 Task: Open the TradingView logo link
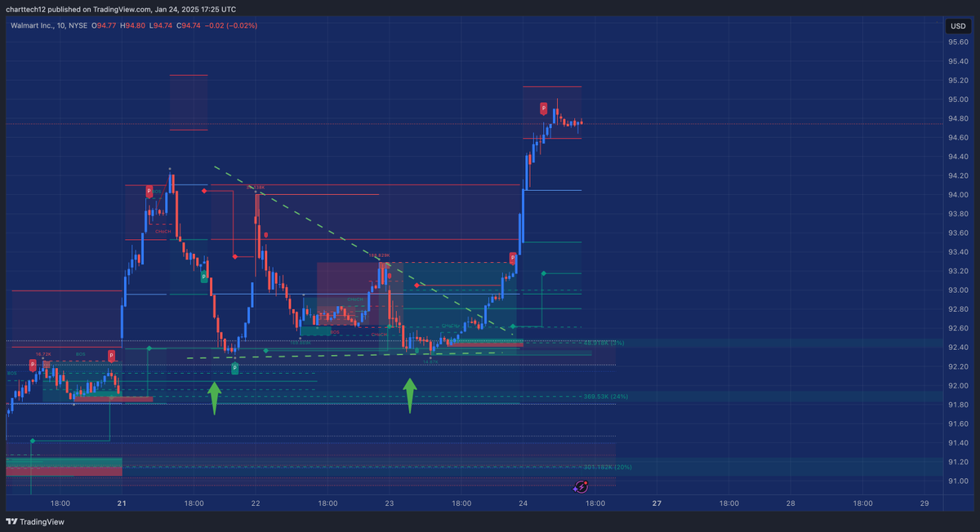[35, 521]
